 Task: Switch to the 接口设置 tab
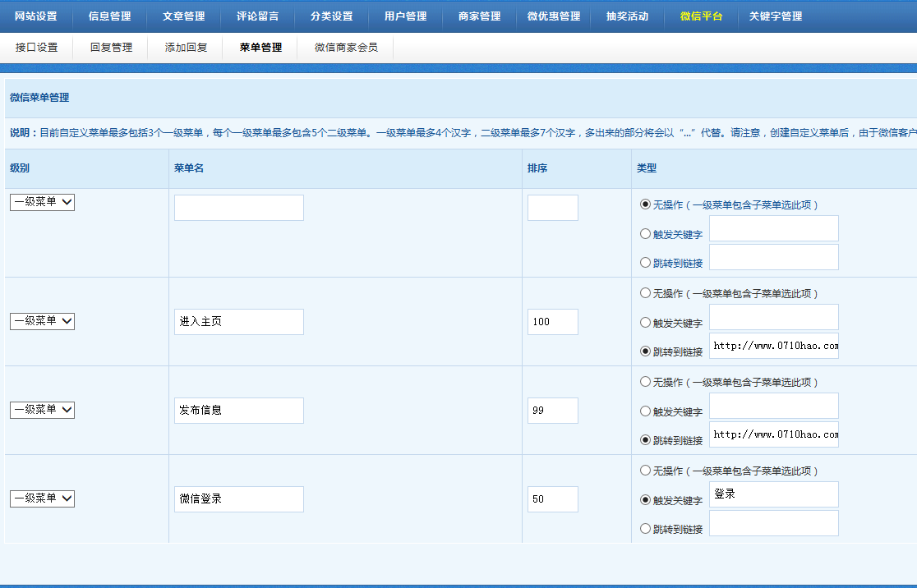[x=36, y=48]
